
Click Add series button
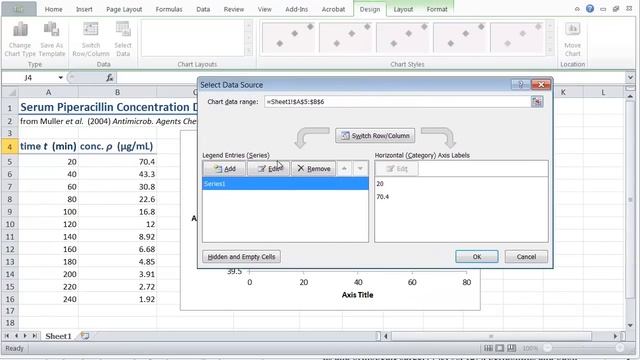pyautogui.click(x=224, y=169)
